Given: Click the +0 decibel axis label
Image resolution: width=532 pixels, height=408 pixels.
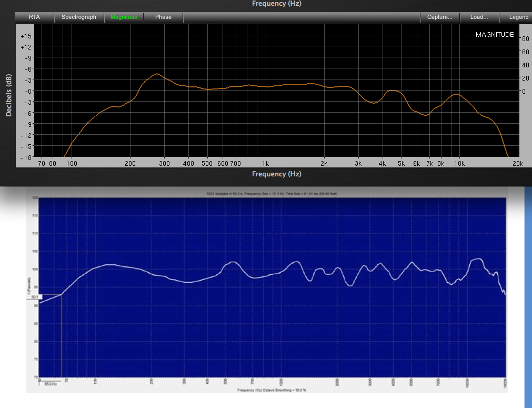Looking at the screenshot, I should tap(27, 91).
